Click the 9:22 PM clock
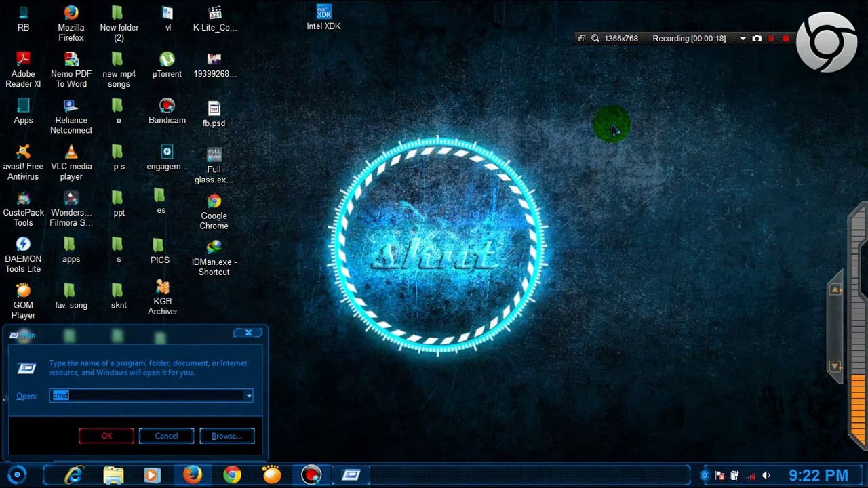868x488 pixels. pyautogui.click(x=818, y=476)
